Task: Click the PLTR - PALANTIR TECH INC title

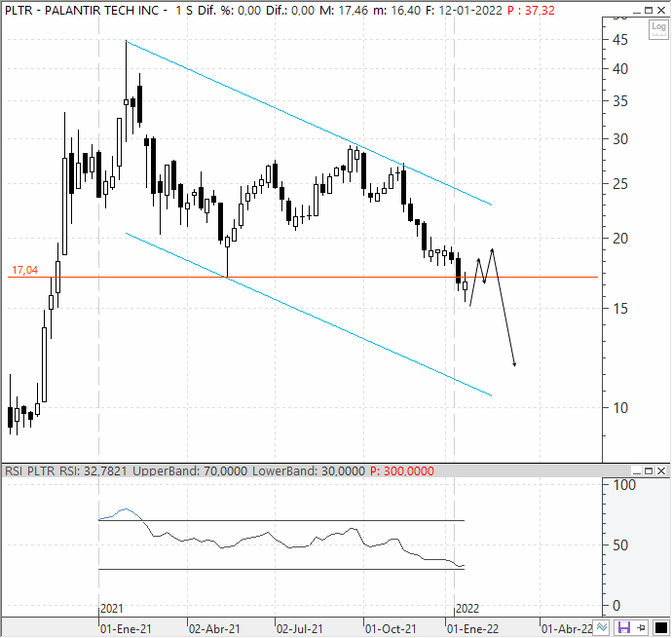Action: click(82, 11)
